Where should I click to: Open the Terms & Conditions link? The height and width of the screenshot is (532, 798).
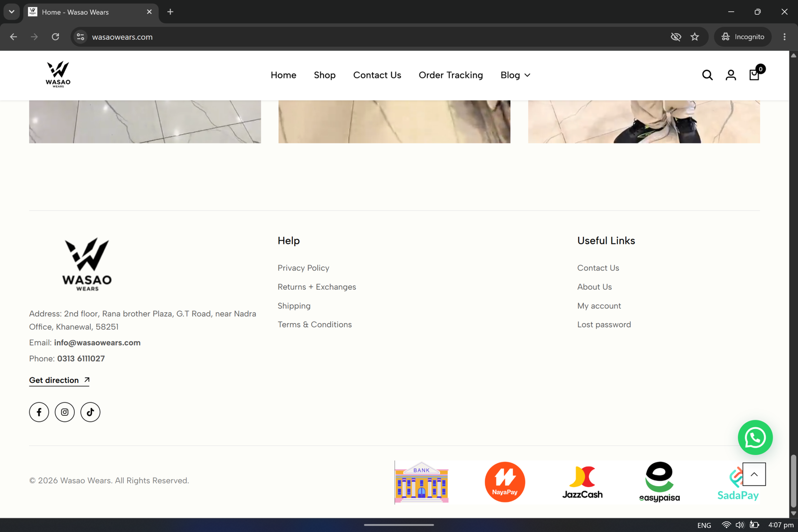315,325
